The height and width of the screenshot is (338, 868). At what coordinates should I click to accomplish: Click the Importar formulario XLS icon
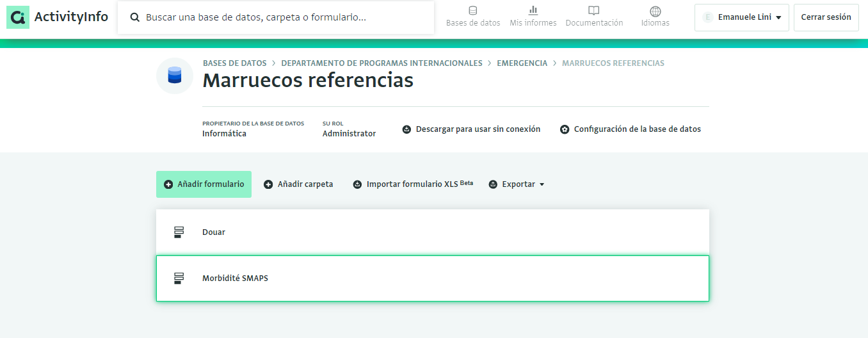[x=357, y=184]
